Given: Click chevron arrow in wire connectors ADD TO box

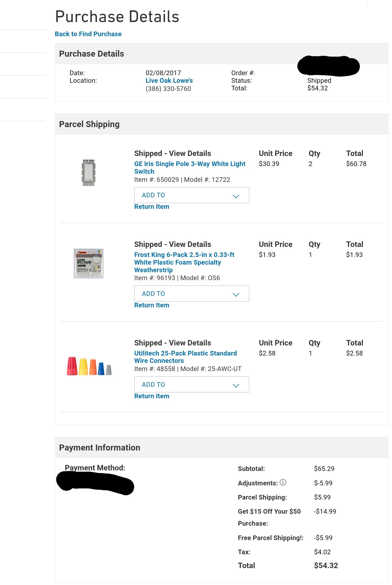Looking at the screenshot, I should 236,385.
